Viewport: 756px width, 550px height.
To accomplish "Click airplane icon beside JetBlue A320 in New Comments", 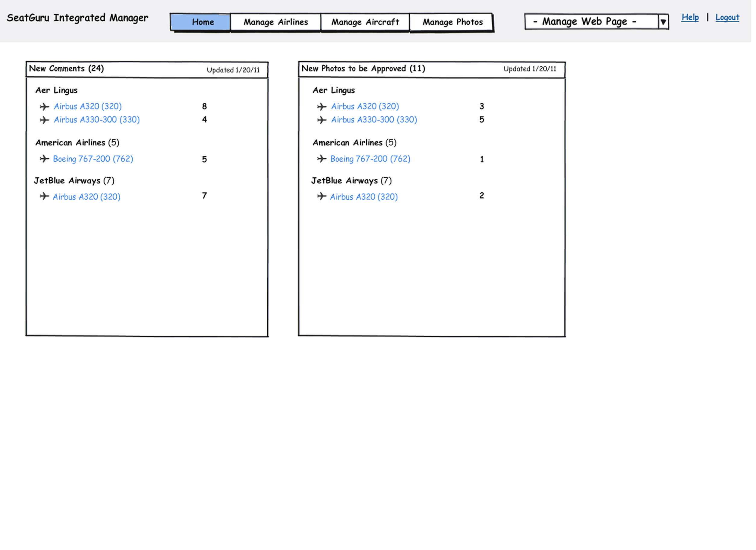I will pyautogui.click(x=44, y=197).
